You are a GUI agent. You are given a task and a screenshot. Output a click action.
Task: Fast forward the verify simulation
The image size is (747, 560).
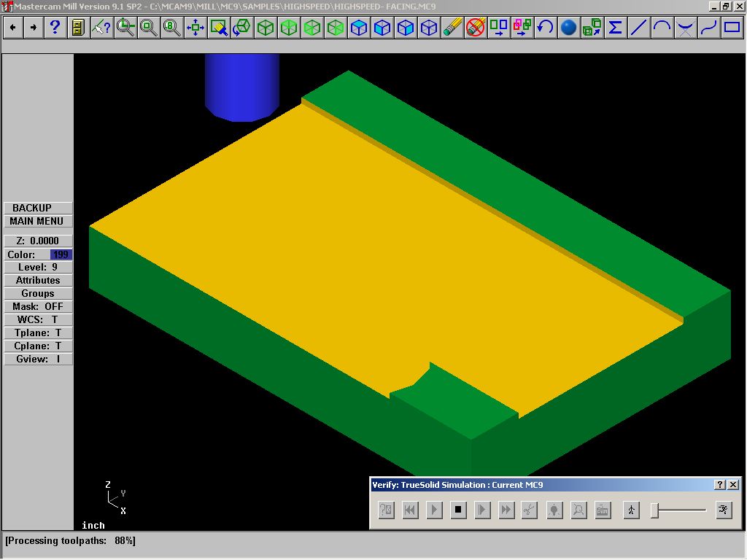[506, 510]
